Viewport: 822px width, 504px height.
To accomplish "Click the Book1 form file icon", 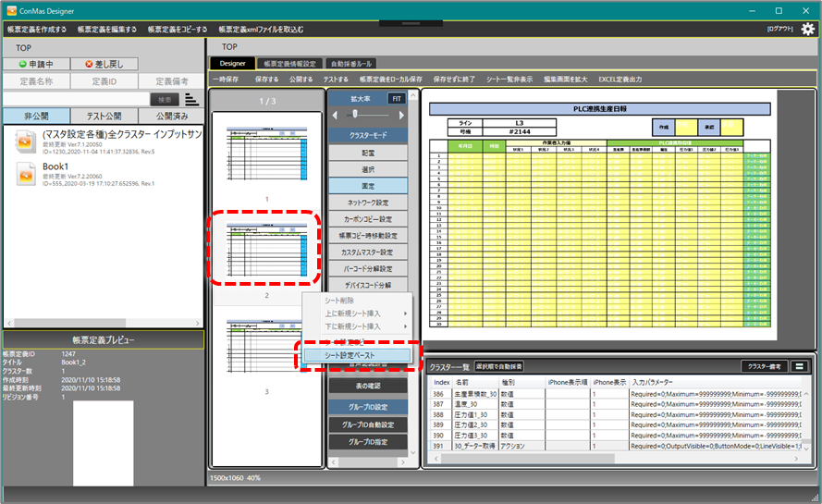I will tap(25, 174).
